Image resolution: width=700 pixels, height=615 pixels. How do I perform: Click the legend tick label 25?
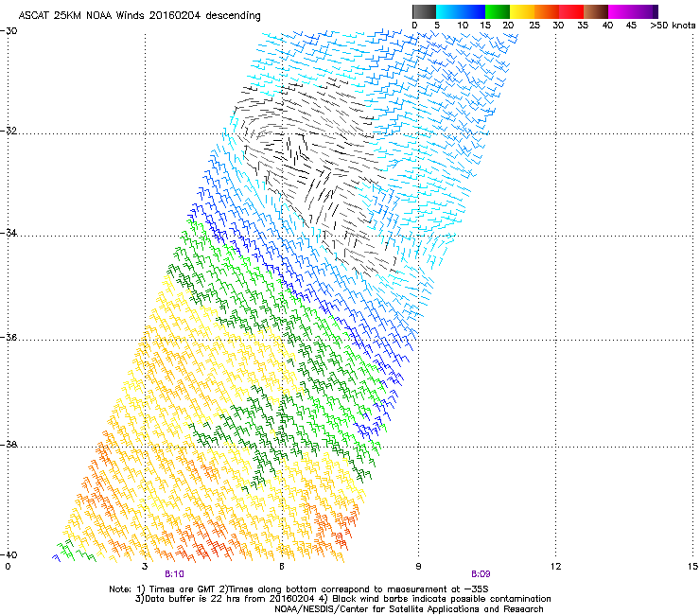pos(534,26)
